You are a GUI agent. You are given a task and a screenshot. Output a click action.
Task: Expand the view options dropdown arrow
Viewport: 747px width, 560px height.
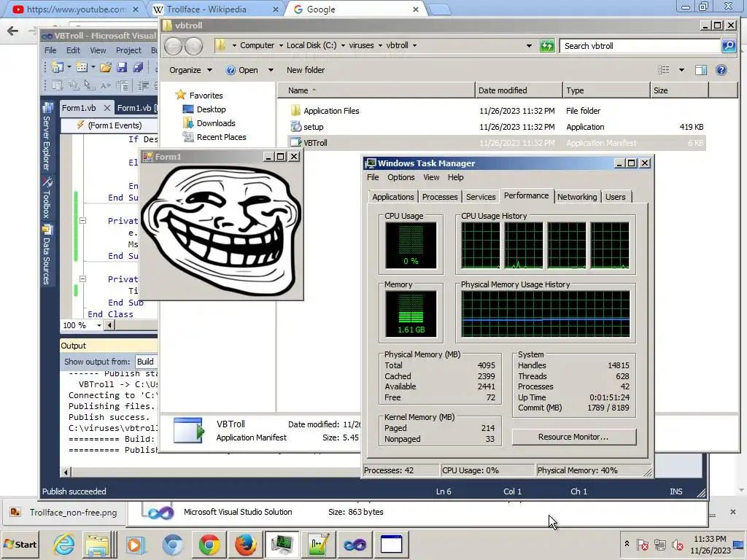click(681, 70)
